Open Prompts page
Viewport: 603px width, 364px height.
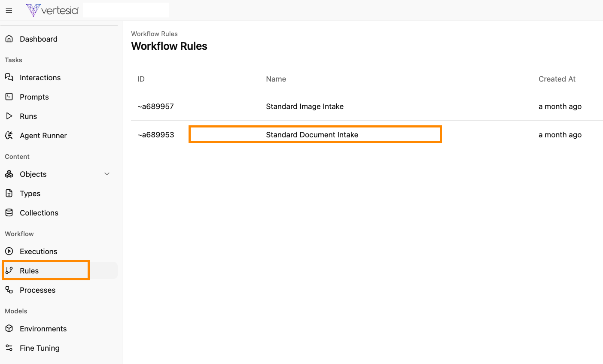point(34,97)
